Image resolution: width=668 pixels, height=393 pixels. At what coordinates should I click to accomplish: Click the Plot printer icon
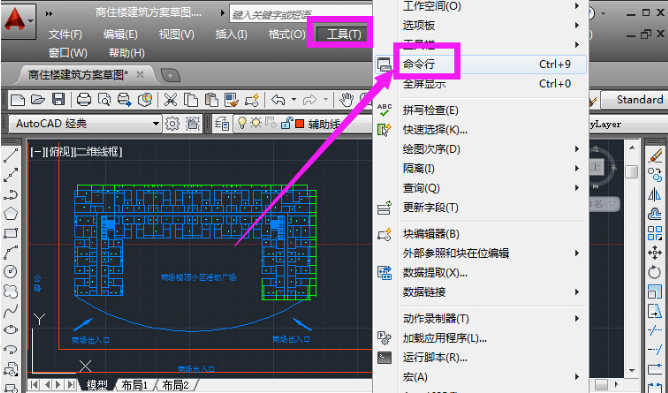pos(84,99)
